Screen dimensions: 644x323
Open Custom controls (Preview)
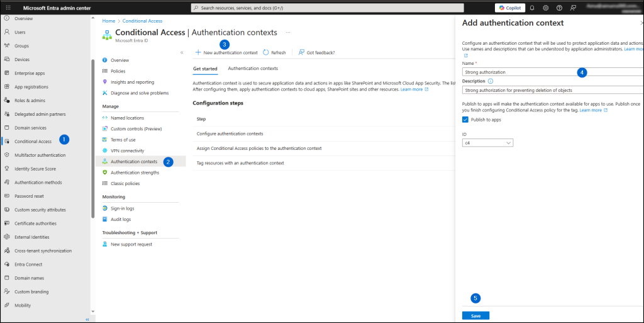[136, 128]
